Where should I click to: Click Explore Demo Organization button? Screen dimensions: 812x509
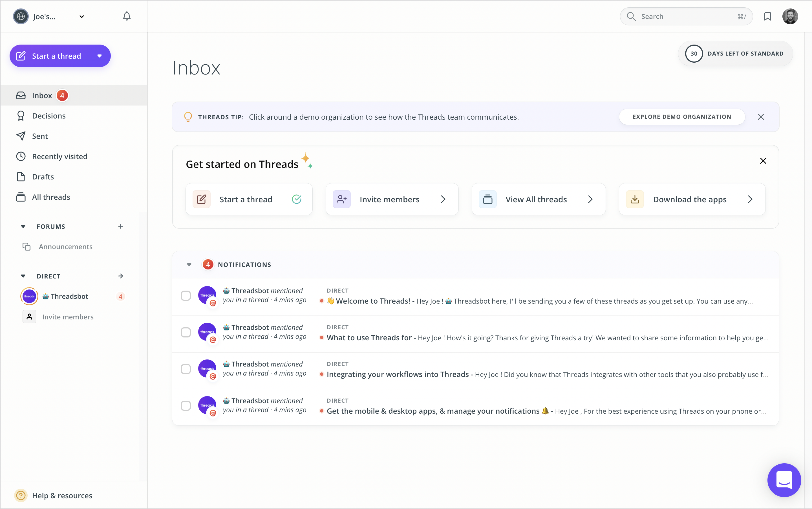point(681,117)
